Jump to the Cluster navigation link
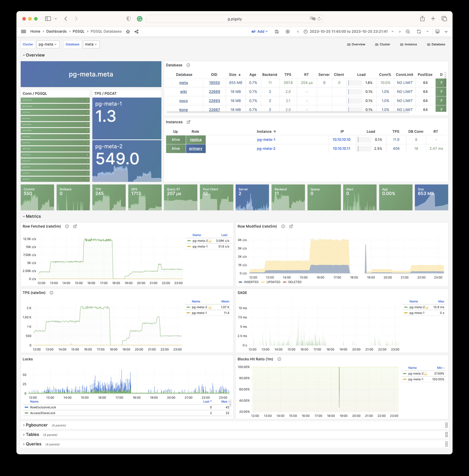 pos(382,44)
